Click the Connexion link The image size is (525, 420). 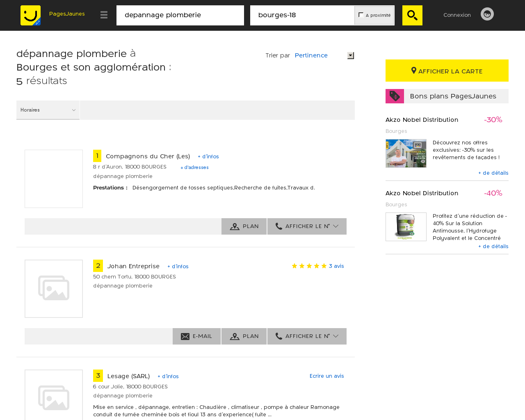[x=457, y=15]
